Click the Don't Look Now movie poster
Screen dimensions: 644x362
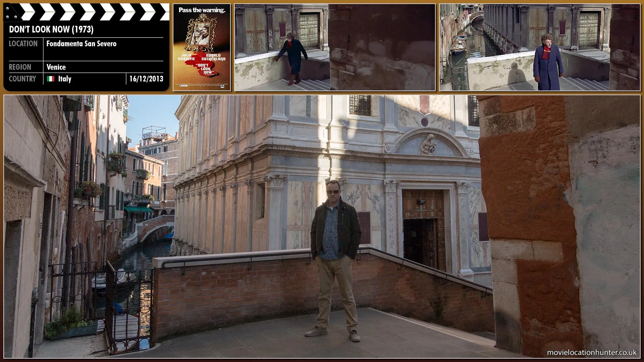coord(202,47)
